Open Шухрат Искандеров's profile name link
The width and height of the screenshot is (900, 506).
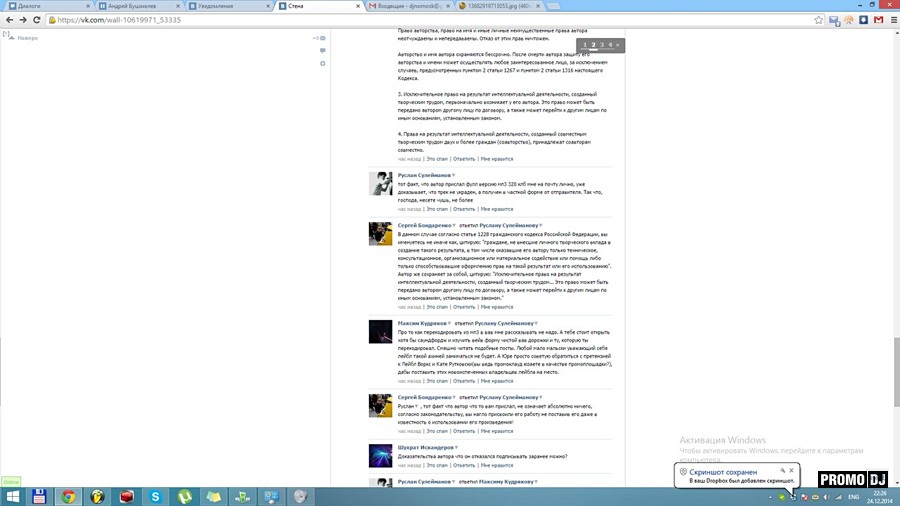point(424,447)
